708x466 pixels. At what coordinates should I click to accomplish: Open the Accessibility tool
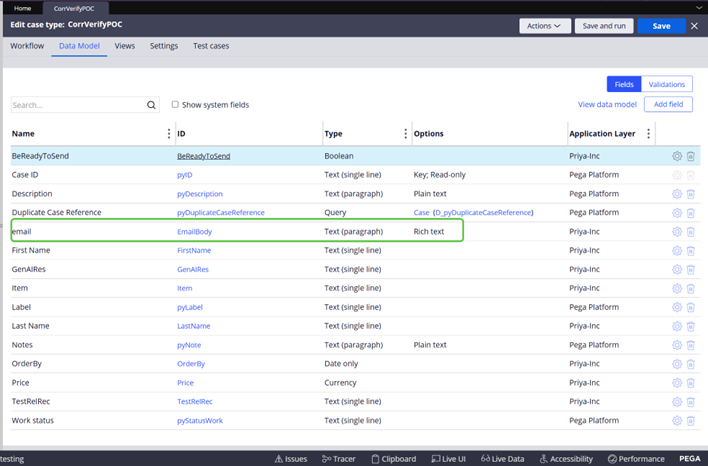[564, 458]
